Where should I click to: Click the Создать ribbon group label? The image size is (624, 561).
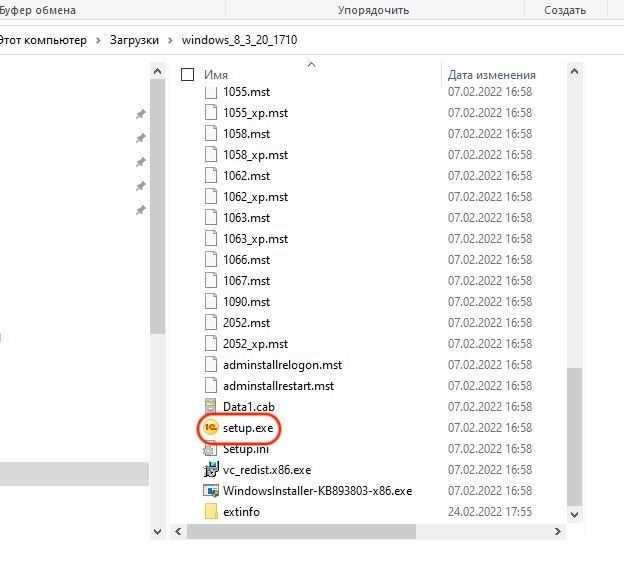point(565,10)
